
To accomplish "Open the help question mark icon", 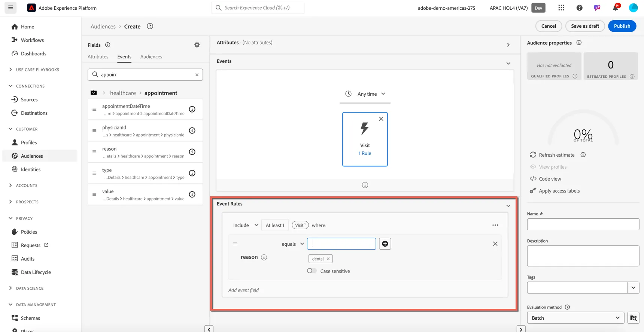I will 579,8.
